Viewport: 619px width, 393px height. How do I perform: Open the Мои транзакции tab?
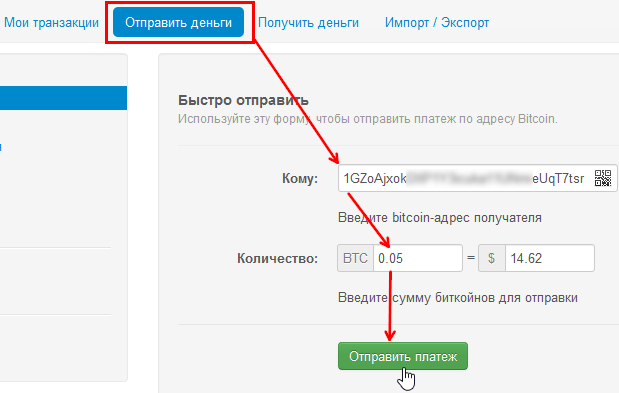(51, 23)
